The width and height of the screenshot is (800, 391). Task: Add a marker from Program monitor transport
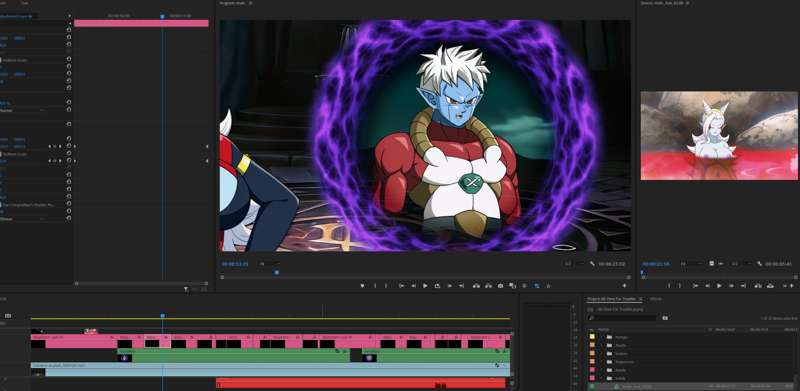click(x=362, y=286)
